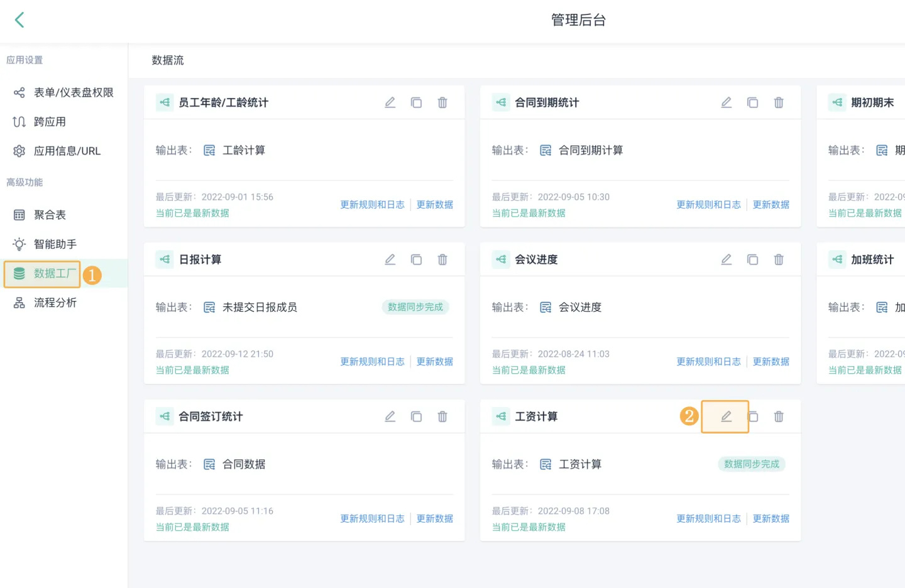Click 更新数据 for 会议进度
This screenshot has width=905, height=588.
[771, 362]
